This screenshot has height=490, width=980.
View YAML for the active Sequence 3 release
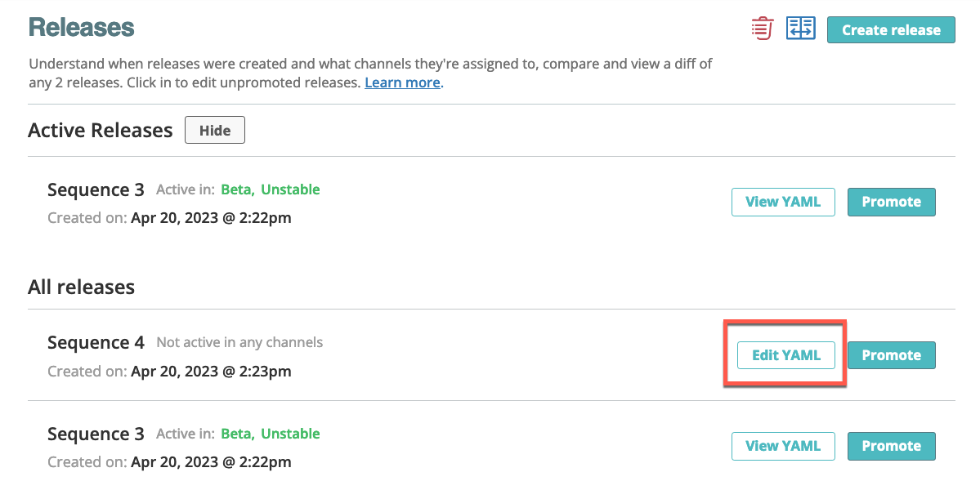[782, 202]
